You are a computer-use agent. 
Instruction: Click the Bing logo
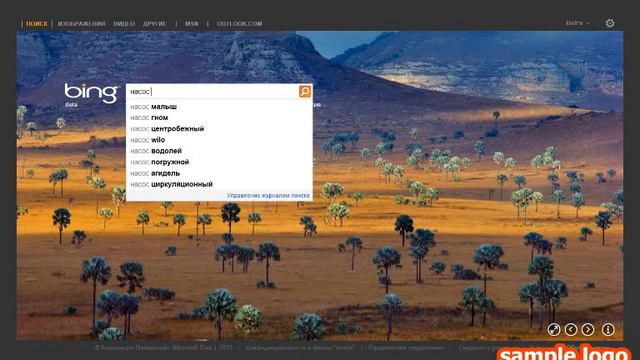click(91, 93)
